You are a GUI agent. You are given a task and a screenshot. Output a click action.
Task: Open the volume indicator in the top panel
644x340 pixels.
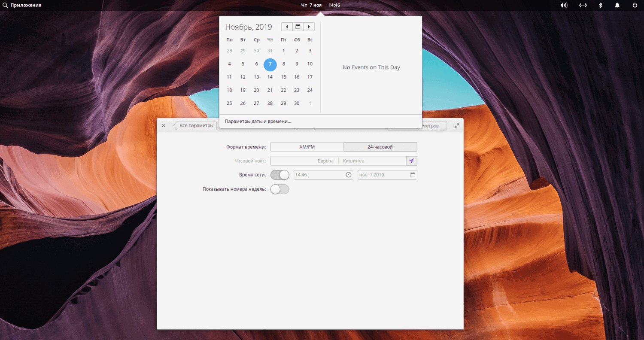(x=564, y=5)
